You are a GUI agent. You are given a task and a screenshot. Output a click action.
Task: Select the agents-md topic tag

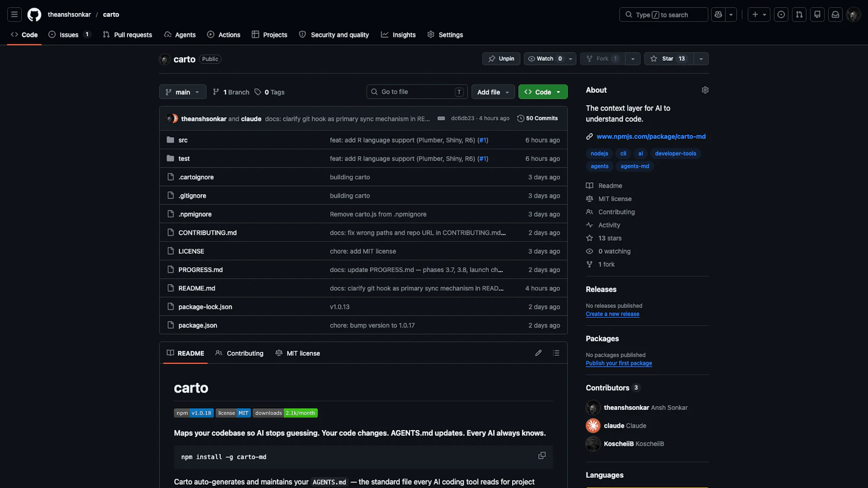point(635,166)
